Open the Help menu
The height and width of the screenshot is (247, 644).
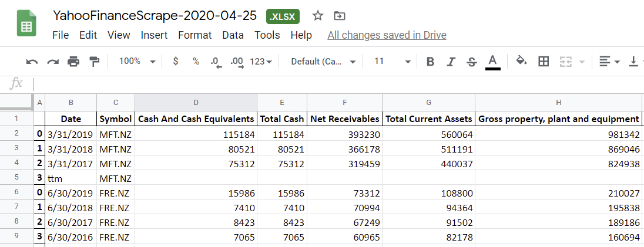tap(301, 35)
